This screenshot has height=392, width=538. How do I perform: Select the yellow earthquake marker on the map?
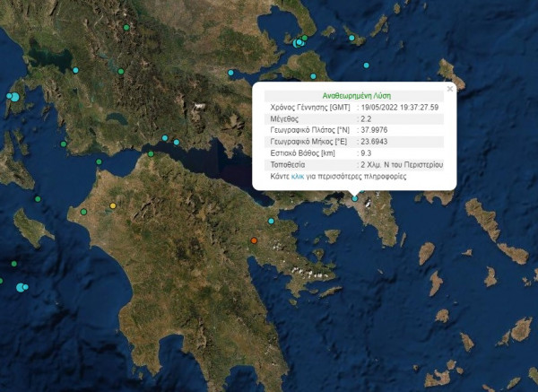pos(112,207)
